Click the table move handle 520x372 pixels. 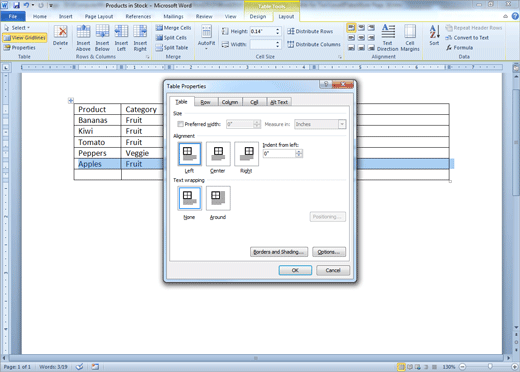coord(71,100)
